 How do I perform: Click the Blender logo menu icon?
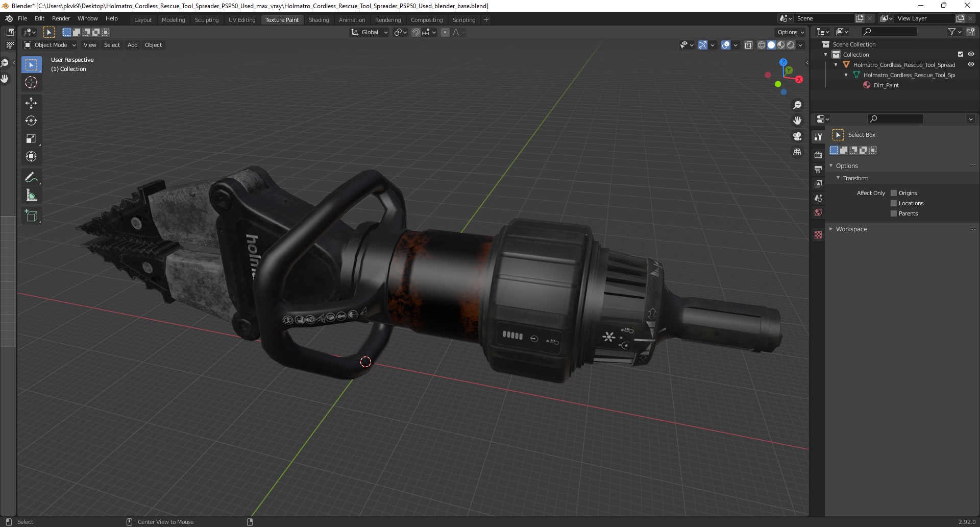(9, 18)
